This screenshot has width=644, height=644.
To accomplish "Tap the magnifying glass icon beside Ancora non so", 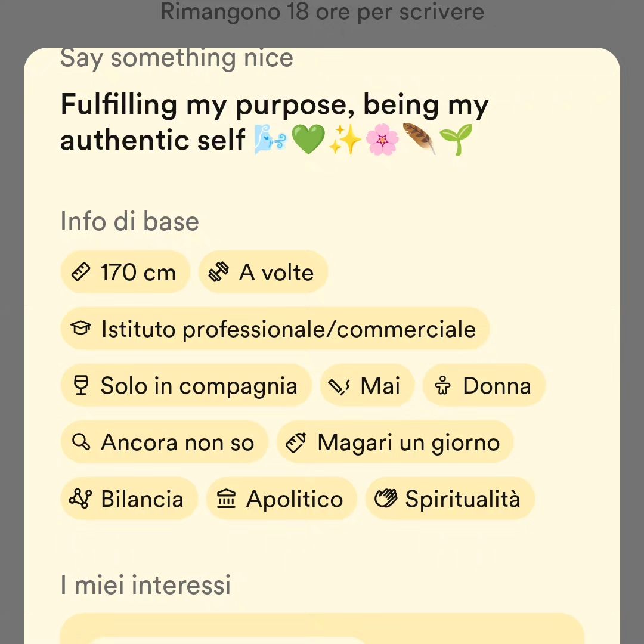I will tap(81, 442).
